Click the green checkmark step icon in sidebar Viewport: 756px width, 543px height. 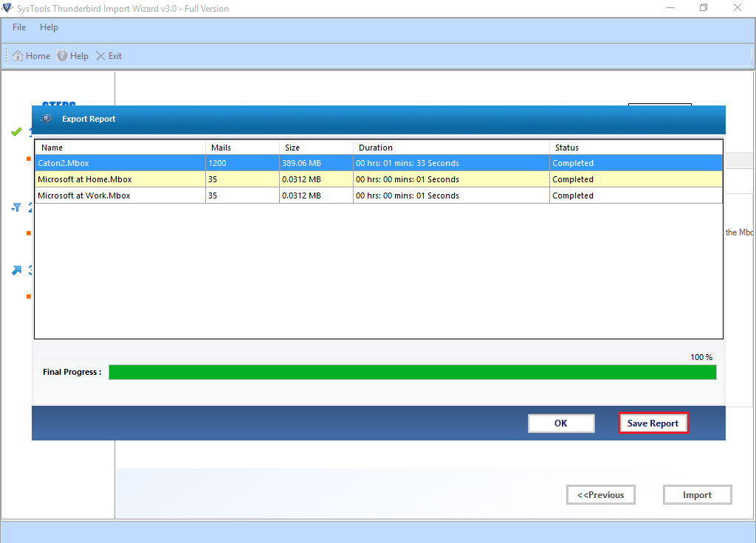coord(16,131)
